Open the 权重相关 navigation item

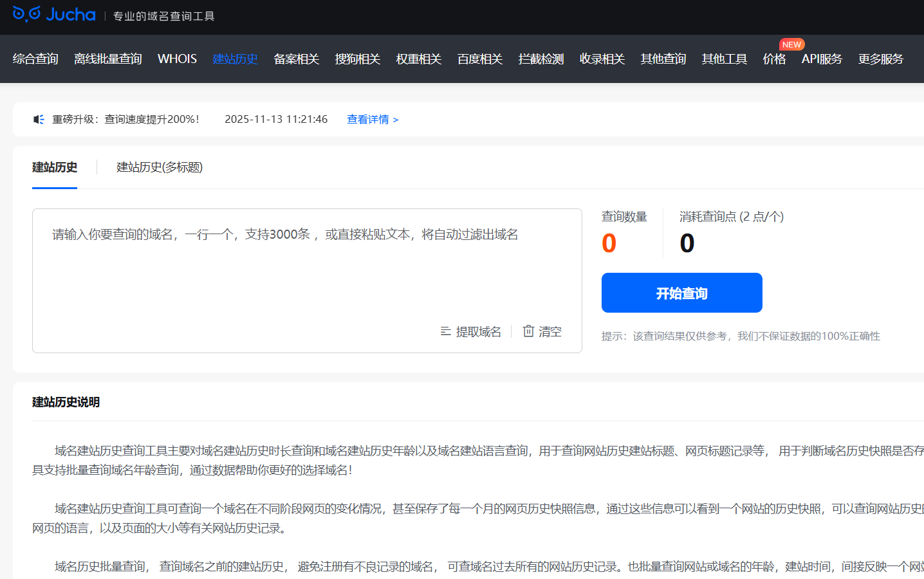pyautogui.click(x=418, y=59)
